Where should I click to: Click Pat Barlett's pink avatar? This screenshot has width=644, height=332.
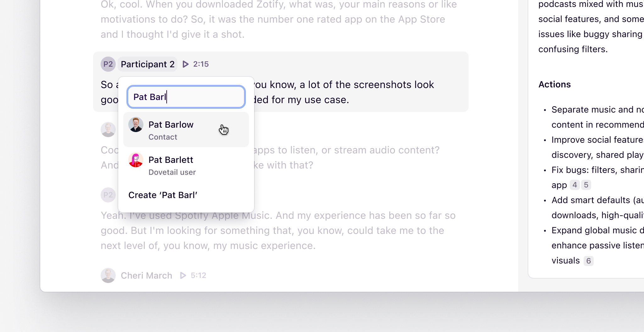136,160
